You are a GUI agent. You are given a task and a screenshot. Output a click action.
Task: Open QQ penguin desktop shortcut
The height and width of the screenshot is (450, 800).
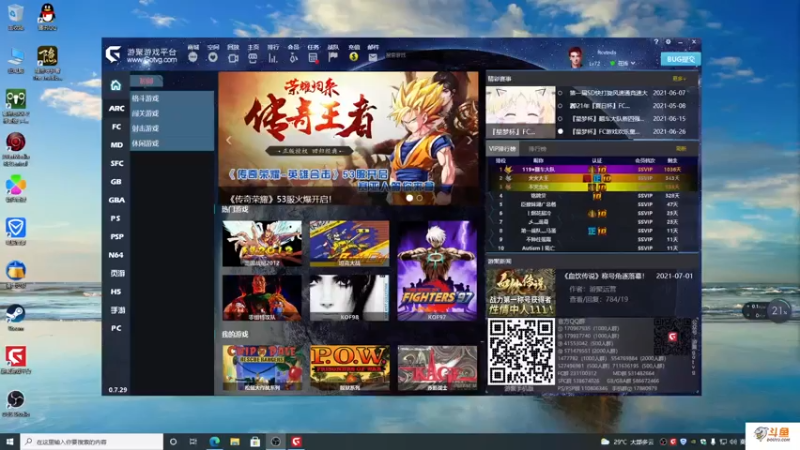pyautogui.click(x=47, y=17)
